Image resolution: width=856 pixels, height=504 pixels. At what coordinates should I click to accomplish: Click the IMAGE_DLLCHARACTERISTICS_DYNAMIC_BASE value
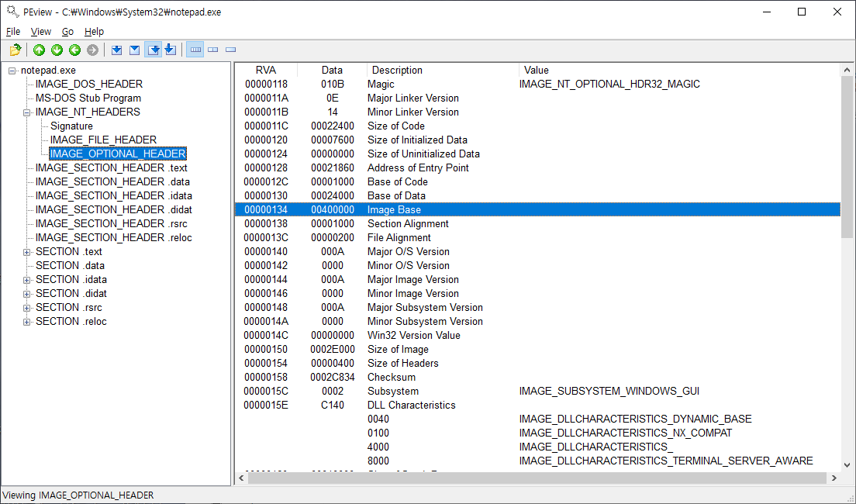pos(636,419)
